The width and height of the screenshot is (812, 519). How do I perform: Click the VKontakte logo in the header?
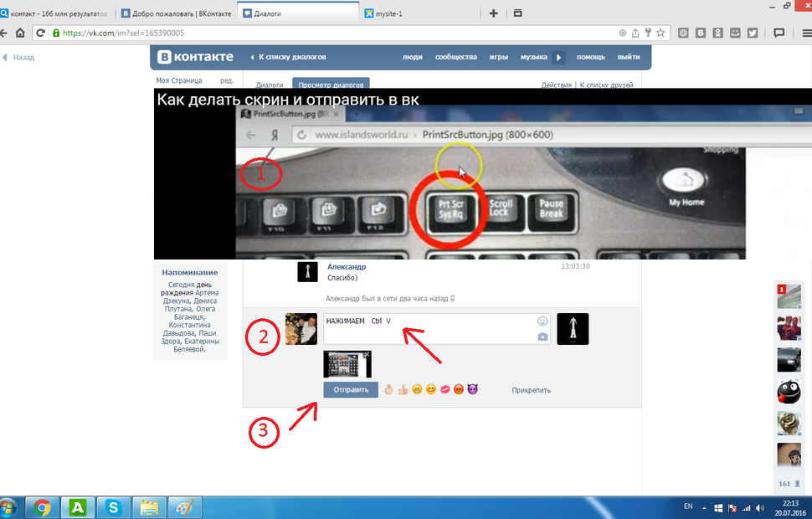[x=196, y=57]
